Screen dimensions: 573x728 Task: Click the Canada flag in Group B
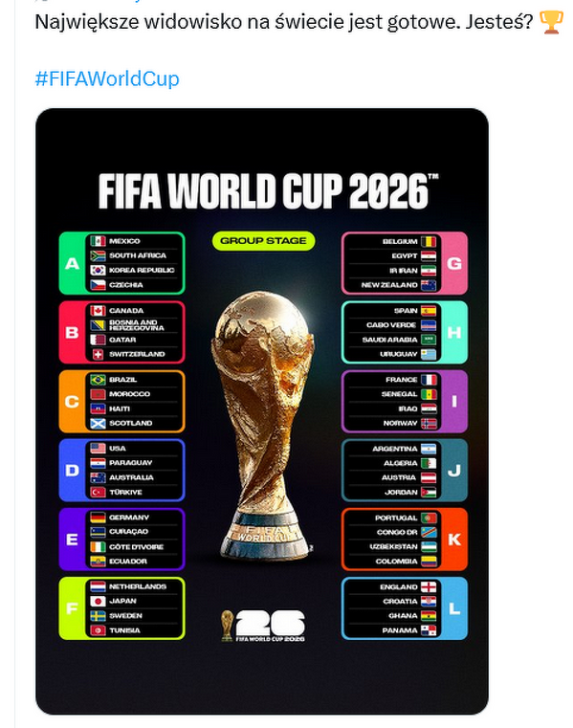click(x=98, y=310)
